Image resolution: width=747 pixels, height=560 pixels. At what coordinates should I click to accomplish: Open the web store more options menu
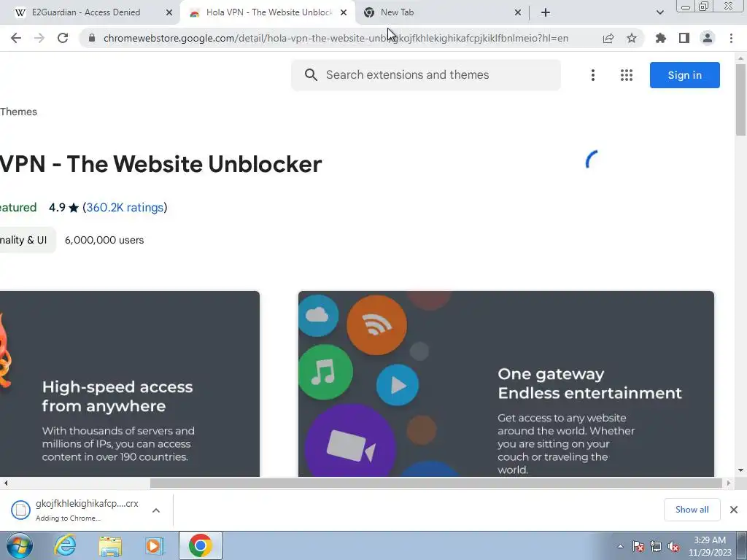593,75
